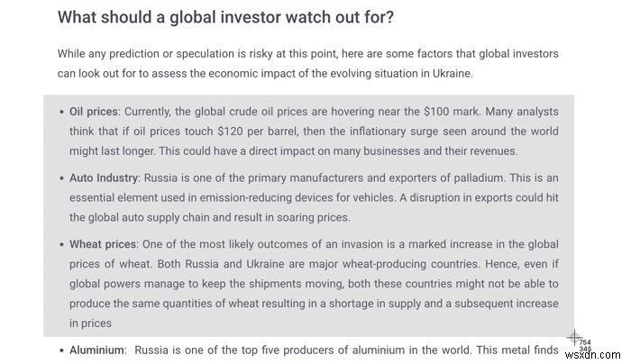Screen dimensions: 631x364
Task: Click the crosshair cursor icon
Action: pyautogui.click(x=573, y=339)
